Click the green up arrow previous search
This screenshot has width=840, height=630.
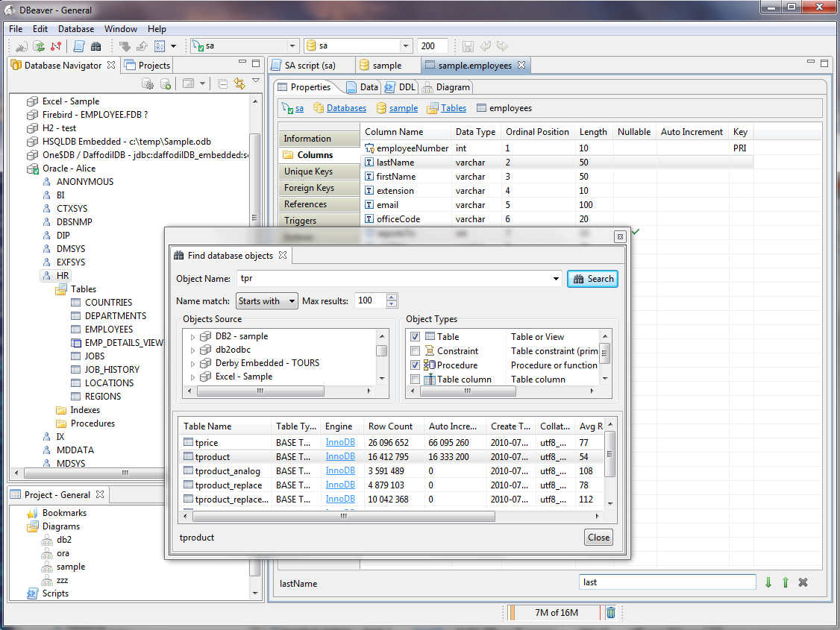[786, 582]
